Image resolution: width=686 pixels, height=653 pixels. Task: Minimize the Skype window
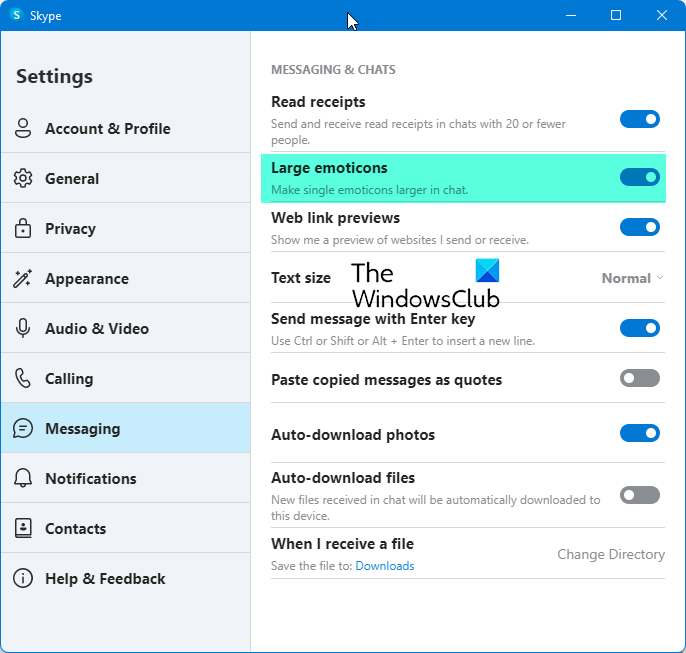pyautogui.click(x=570, y=15)
